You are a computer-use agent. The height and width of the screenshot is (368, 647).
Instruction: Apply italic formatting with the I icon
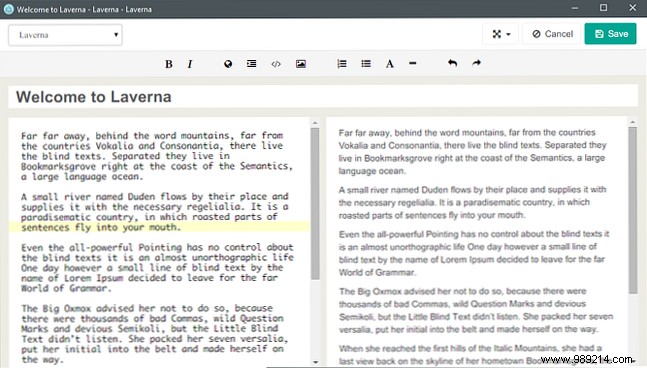[189, 64]
